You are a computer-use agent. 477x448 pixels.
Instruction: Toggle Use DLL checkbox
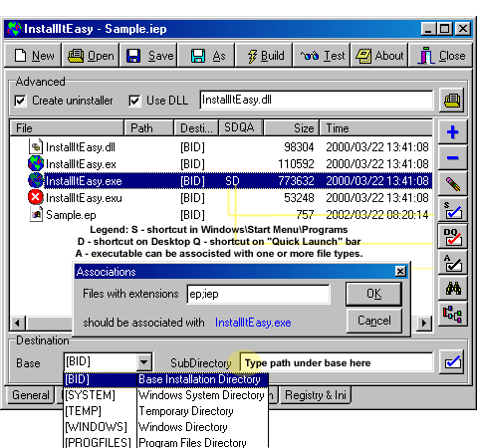[x=134, y=101]
